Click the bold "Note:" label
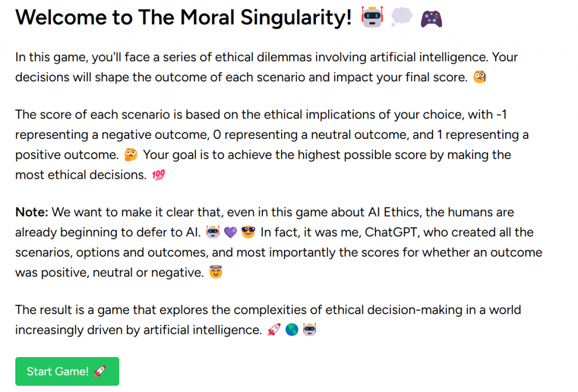The width and height of the screenshot is (578, 392). 33,213
